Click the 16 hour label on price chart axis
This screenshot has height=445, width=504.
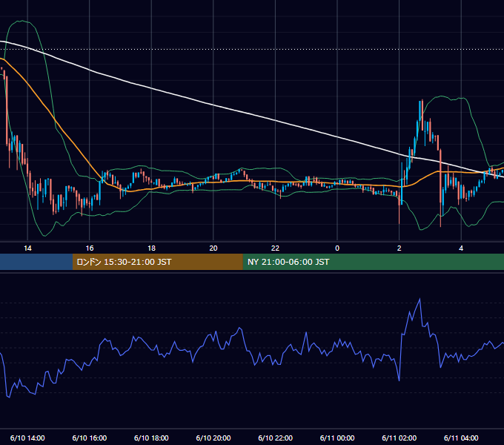(x=90, y=248)
